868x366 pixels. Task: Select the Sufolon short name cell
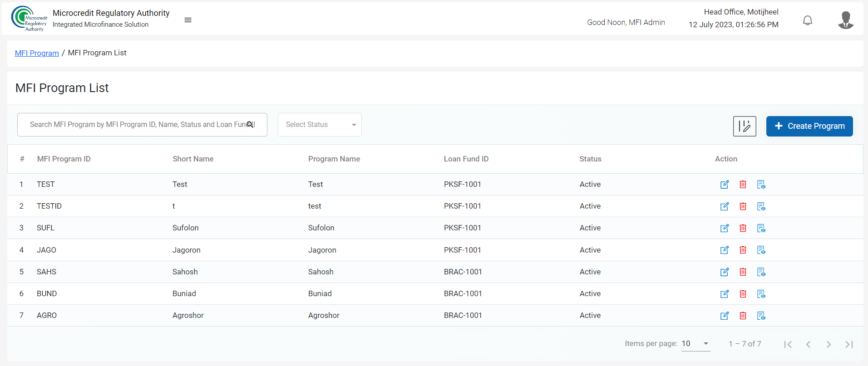[x=185, y=228]
